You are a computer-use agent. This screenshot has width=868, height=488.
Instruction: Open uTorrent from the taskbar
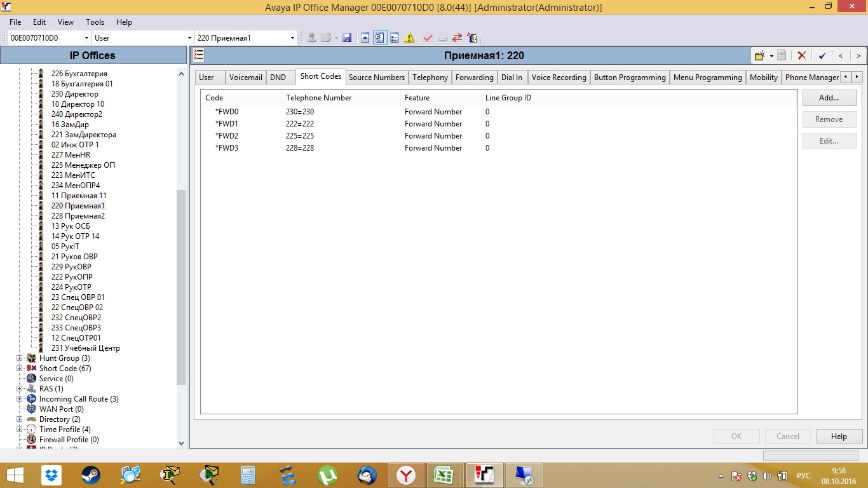coord(327,475)
